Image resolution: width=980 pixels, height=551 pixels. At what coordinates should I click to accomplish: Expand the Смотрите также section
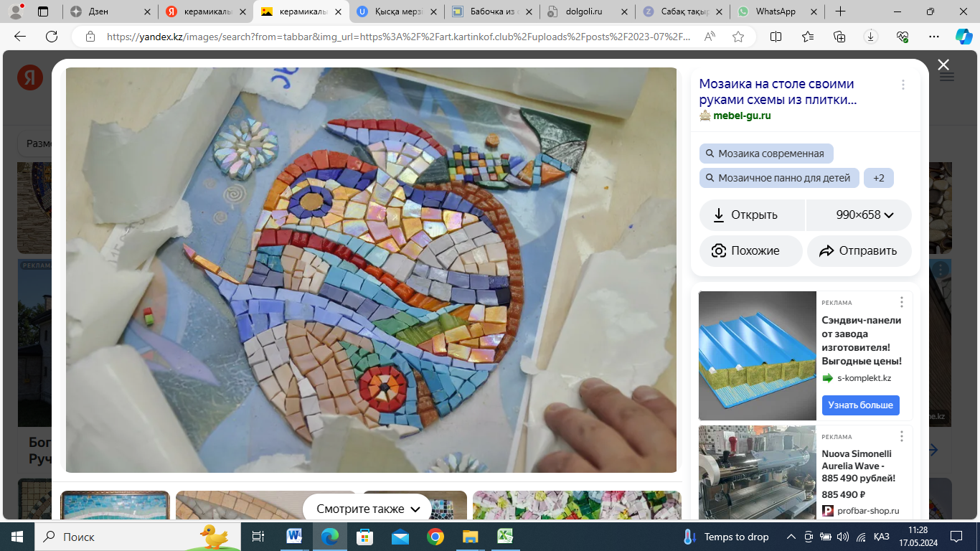click(367, 509)
